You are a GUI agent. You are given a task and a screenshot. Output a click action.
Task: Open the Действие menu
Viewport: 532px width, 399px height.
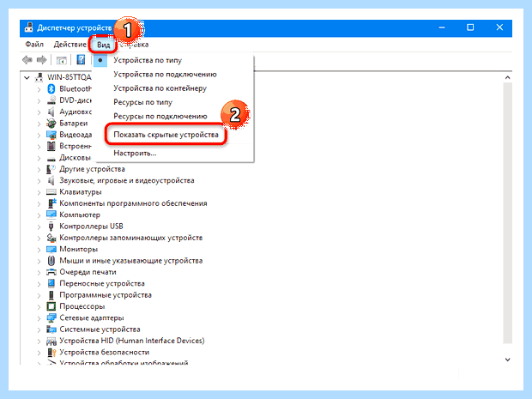coord(70,45)
